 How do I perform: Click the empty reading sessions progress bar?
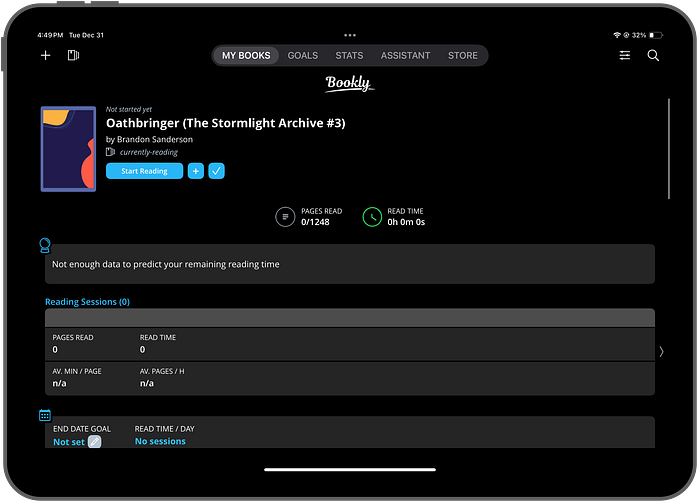point(350,318)
